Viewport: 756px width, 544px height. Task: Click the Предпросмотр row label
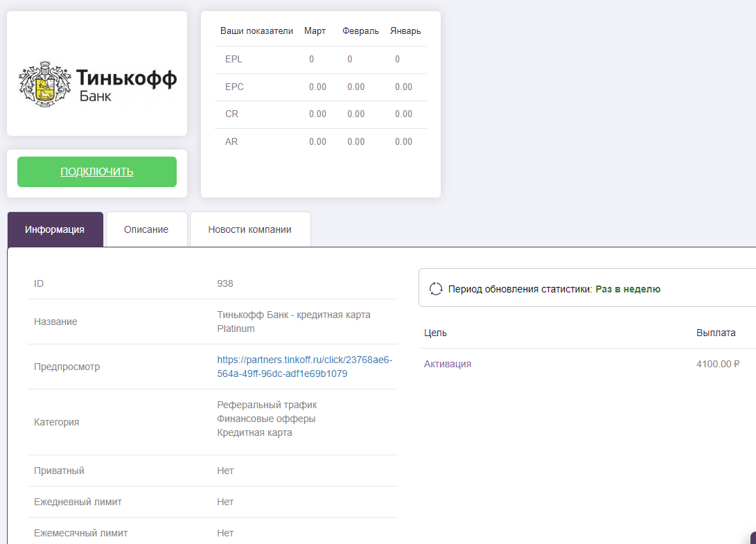67,367
